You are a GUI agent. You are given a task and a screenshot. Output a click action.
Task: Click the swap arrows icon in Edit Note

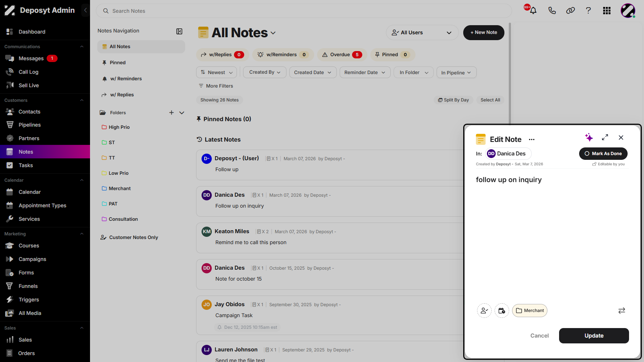(622, 311)
